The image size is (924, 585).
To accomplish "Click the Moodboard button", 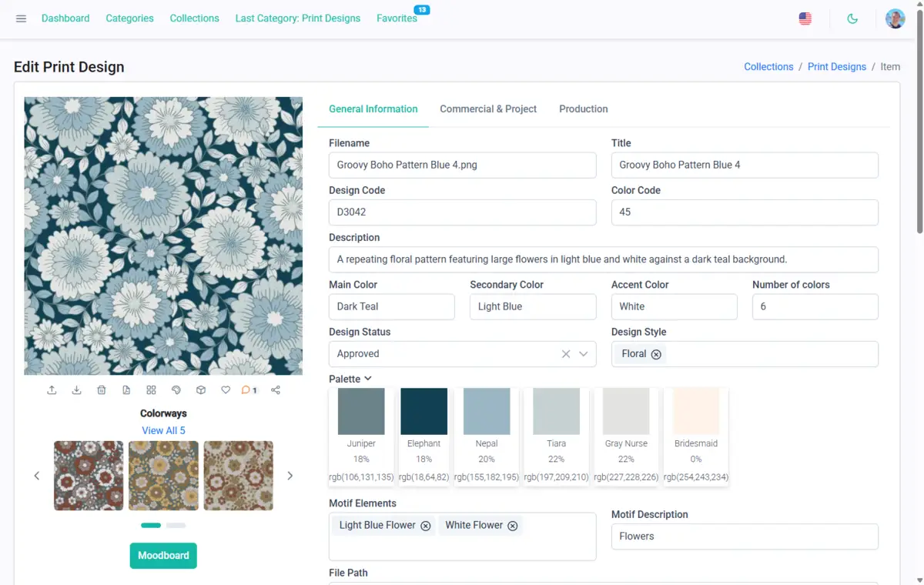I will 163,556.
